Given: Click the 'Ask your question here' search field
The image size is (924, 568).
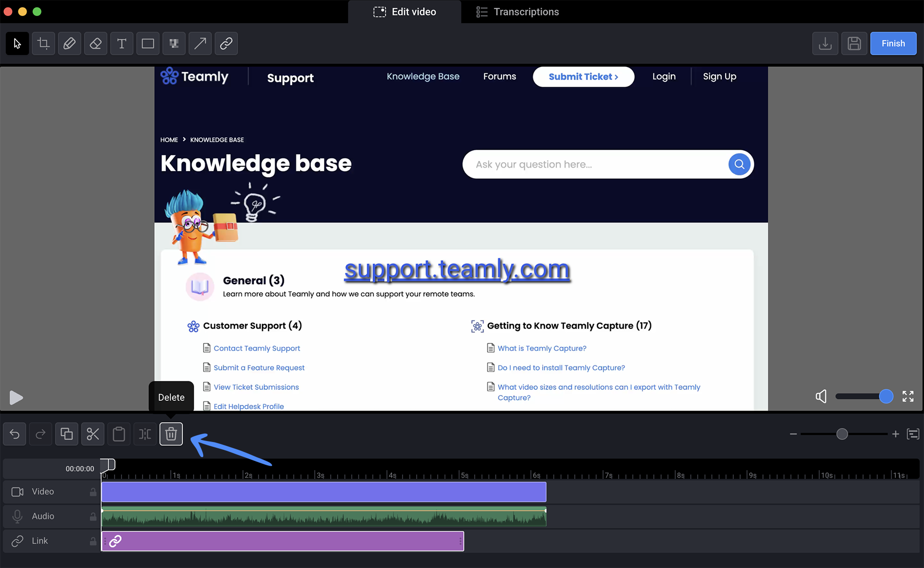Looking at the screenshot, I should click(595, 164).
